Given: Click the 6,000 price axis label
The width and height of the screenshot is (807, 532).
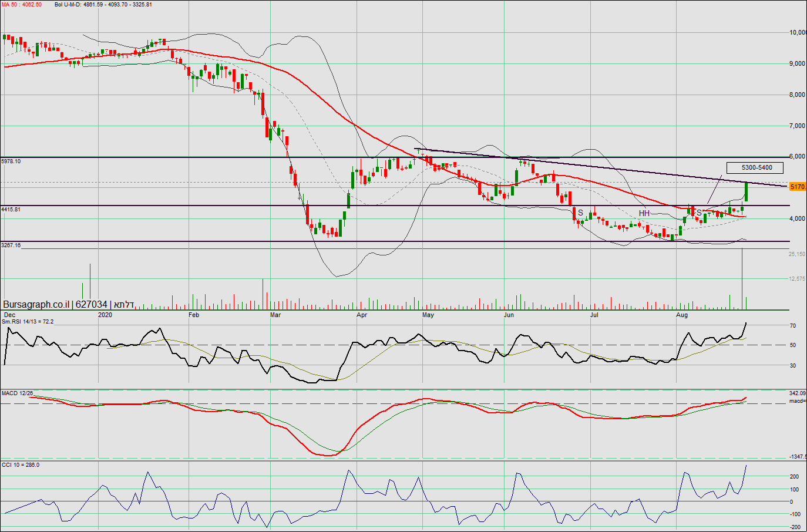Looking at the screenshot, I should pyautogui.click(x=798, y=156).
